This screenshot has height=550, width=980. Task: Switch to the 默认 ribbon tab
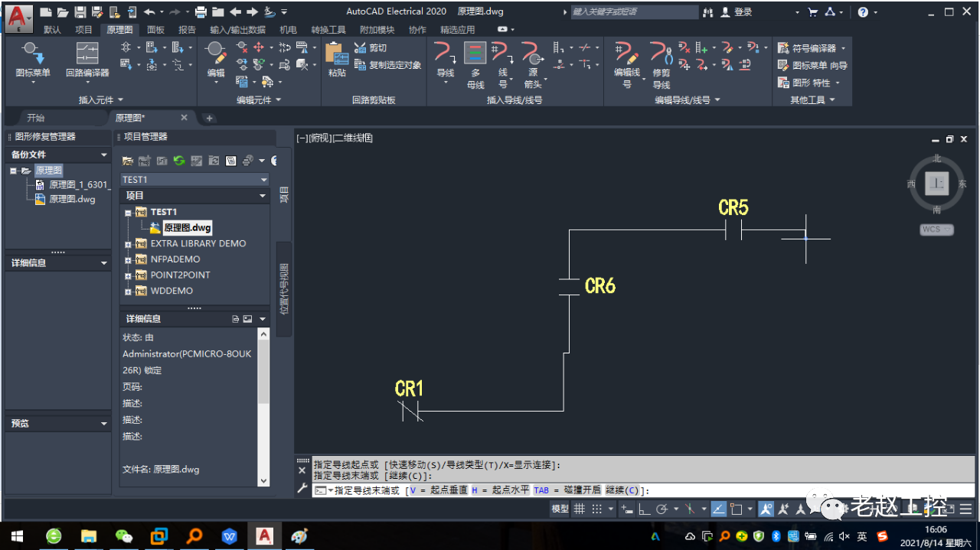[x=52, y=30]
